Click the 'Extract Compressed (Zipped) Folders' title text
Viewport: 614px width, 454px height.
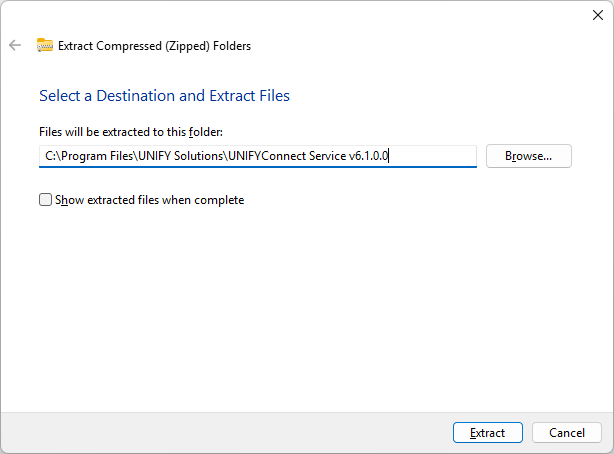pos(154,46)
